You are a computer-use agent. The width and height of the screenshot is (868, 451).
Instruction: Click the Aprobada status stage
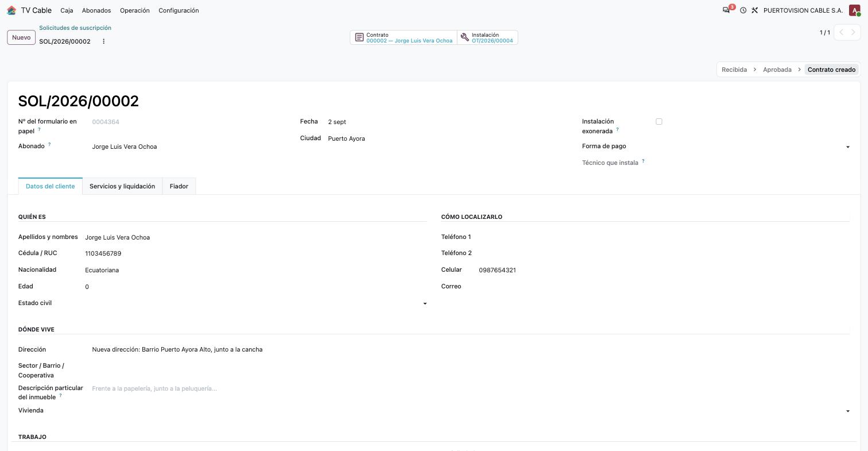(777, 70)
